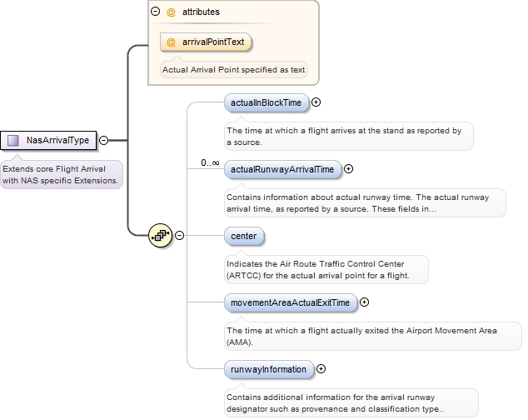This screenshot has width=528, height=420.
Task: Click the @ icon on arrivalPointText
Action: click(172, 42)
